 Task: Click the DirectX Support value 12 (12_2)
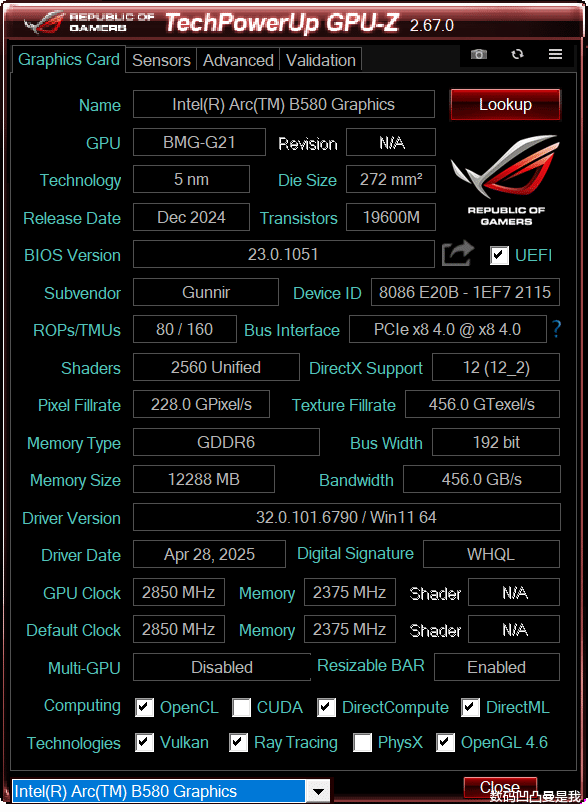pos(496,367)
